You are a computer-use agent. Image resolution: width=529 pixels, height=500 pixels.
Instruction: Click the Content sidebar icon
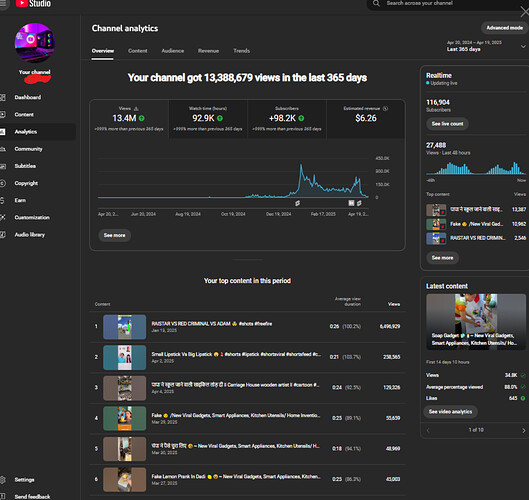click(3, 115)
